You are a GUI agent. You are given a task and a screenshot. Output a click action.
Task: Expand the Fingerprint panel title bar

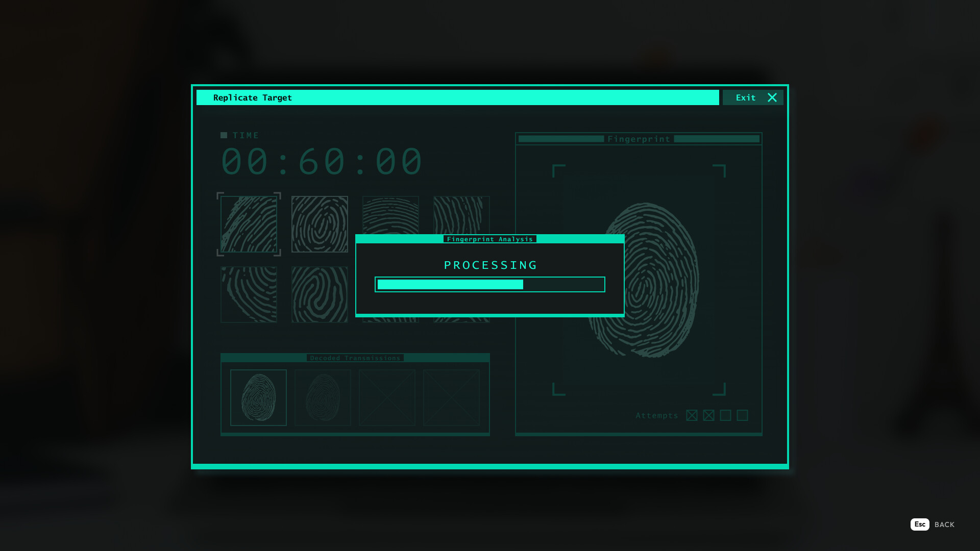click(x=639, y=139)
